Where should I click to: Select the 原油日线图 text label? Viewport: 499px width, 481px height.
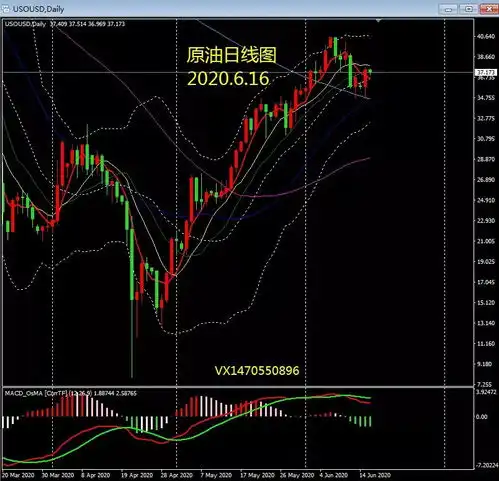[x=231, y=55]
